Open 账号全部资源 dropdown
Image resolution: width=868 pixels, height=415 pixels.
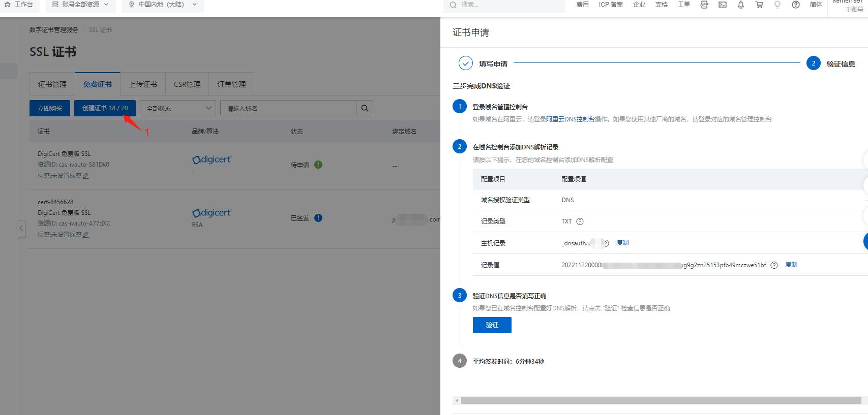[x=80, y=5]
